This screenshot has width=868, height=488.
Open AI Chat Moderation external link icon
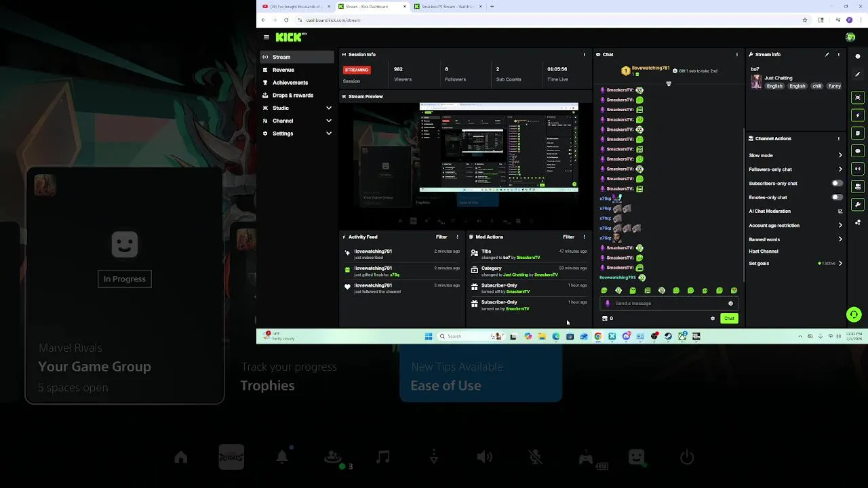[x=840, y=211]
